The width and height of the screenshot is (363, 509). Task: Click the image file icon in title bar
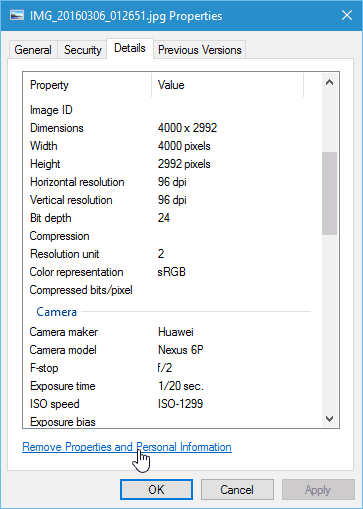coord(17,16)
